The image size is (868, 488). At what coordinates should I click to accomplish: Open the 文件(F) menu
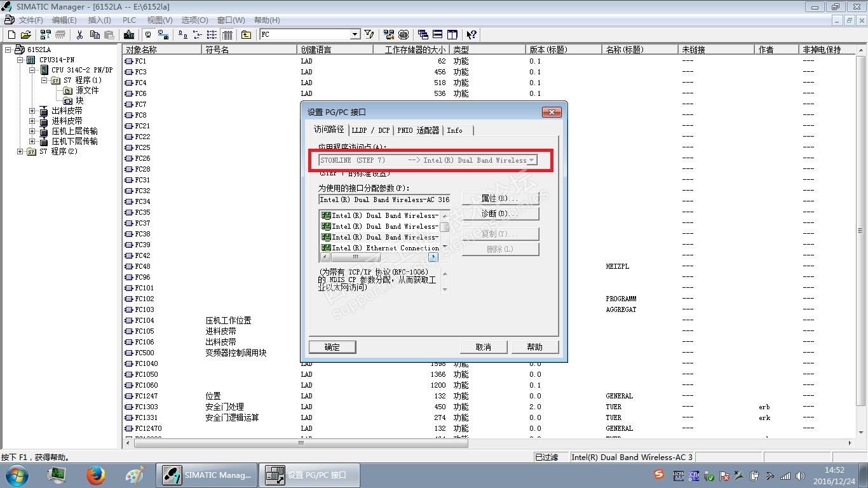(x=31, y=20)
